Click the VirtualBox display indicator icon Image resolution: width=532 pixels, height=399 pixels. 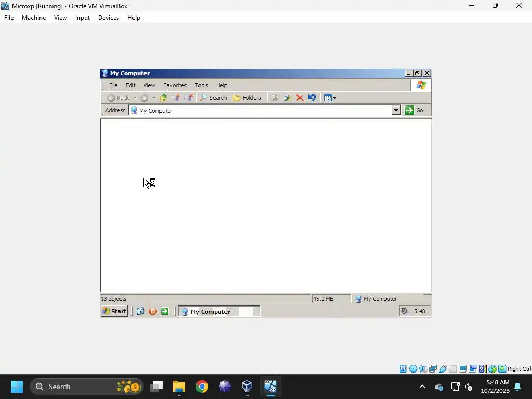point(462,369)
